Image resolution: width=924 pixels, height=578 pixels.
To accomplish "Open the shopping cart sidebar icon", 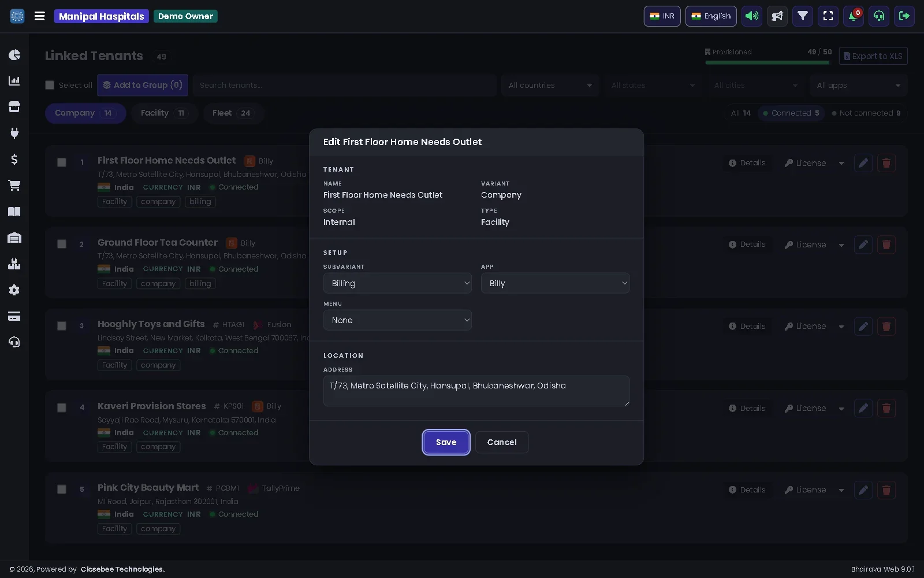I will click(x=14, y=186).
